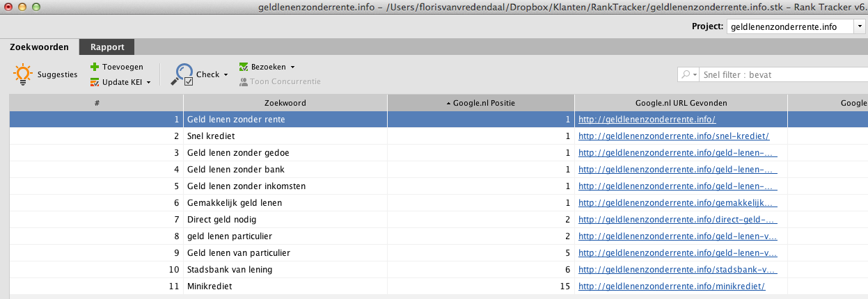Click position value 15 for Minikrediet
868x299 pixels.
[565, 286]
